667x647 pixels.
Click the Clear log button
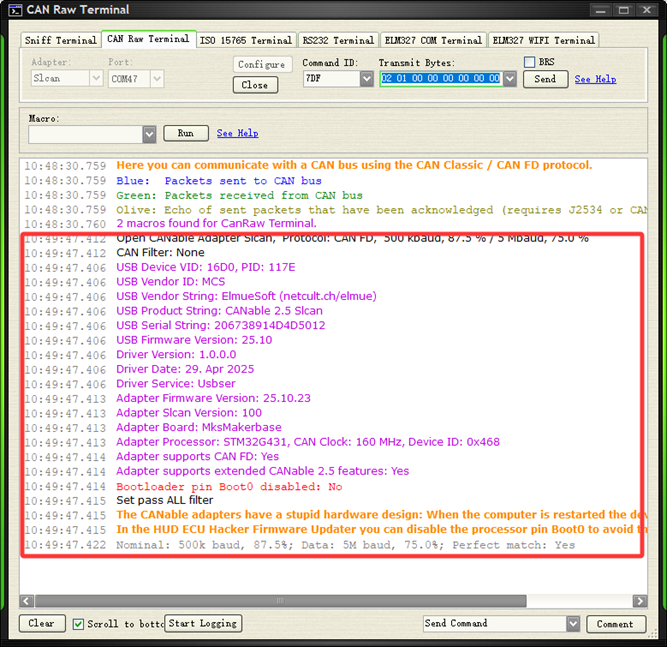click(x=42, y=623)
